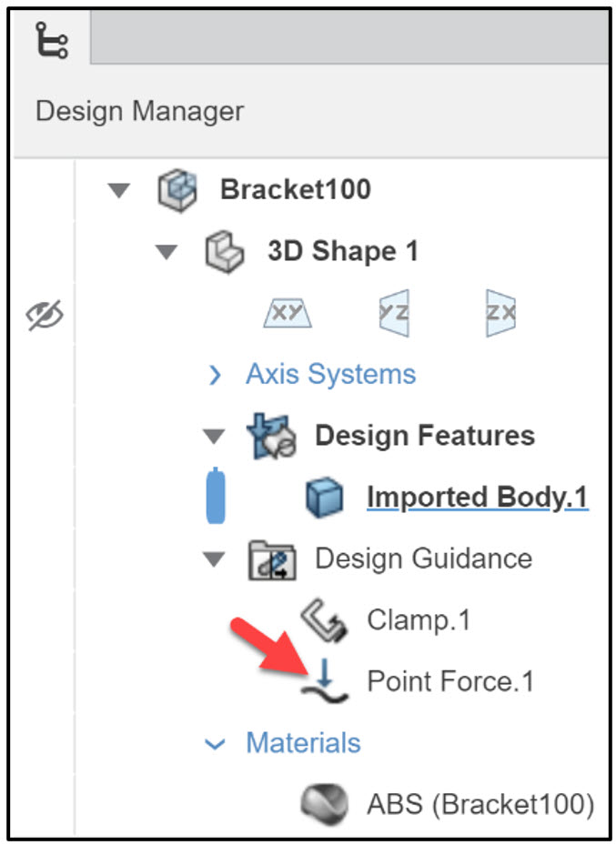The height and width of the screenshot is (845, 616).
Task: Collapse the Bracket100 tree node
Action: (x=118, y=190)
